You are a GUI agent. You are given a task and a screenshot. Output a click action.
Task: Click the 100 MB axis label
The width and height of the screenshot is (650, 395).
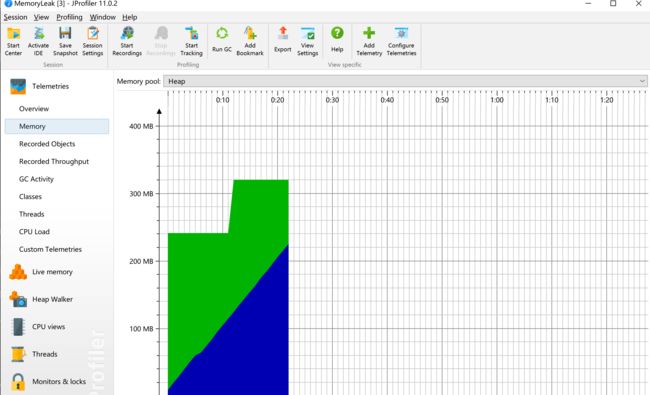click(141, 329)
